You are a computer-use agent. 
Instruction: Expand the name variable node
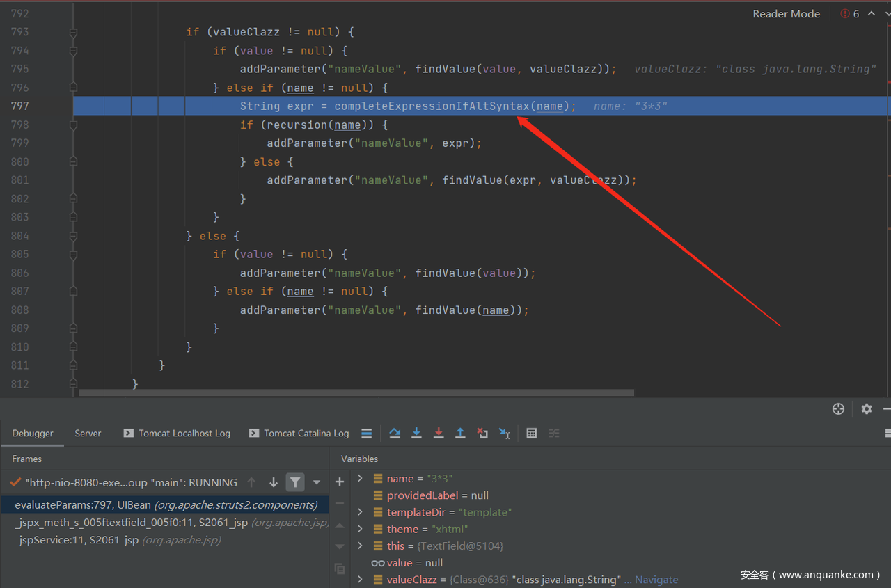[360, 479]
